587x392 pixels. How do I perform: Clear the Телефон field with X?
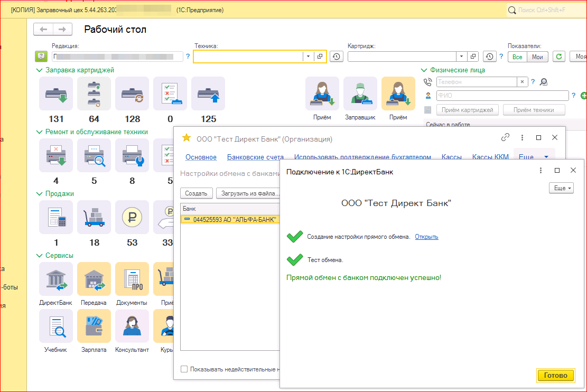pos(522,82)
